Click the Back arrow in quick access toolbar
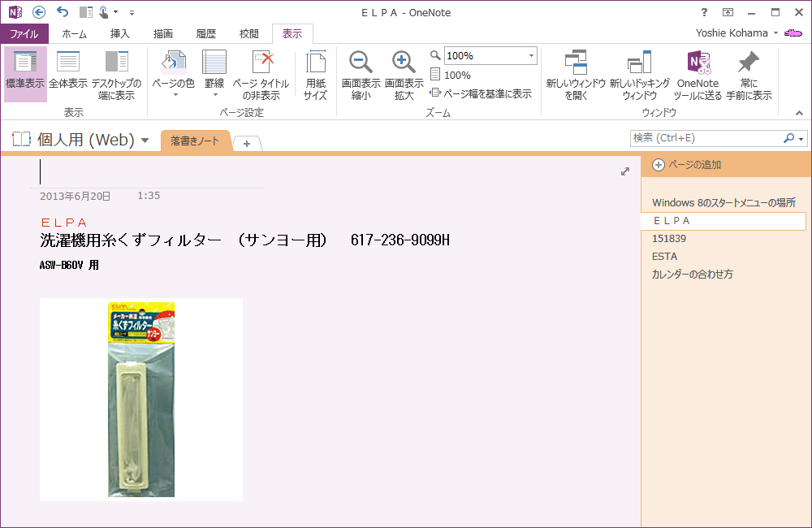This screenshot has height=528, width=812. tap(39, 12)
